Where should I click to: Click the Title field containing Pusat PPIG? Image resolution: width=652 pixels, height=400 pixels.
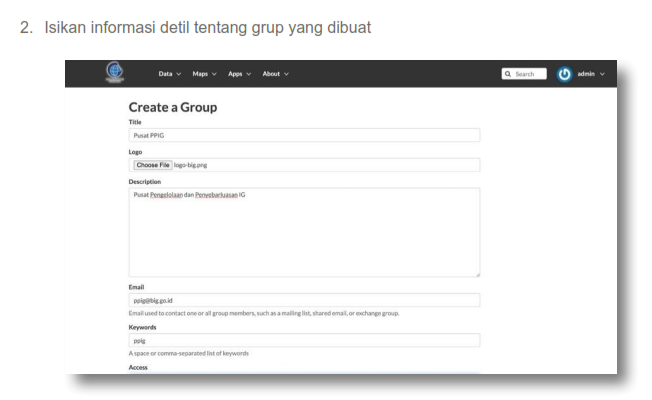(x=304, y=135)
